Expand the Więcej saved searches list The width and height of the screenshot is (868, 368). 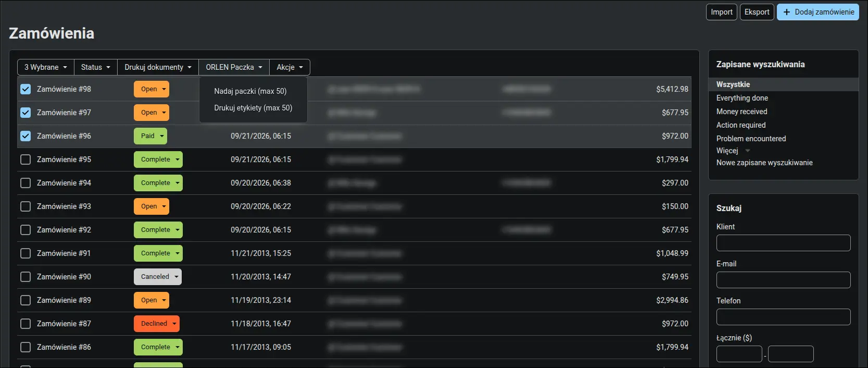(733, 151)
